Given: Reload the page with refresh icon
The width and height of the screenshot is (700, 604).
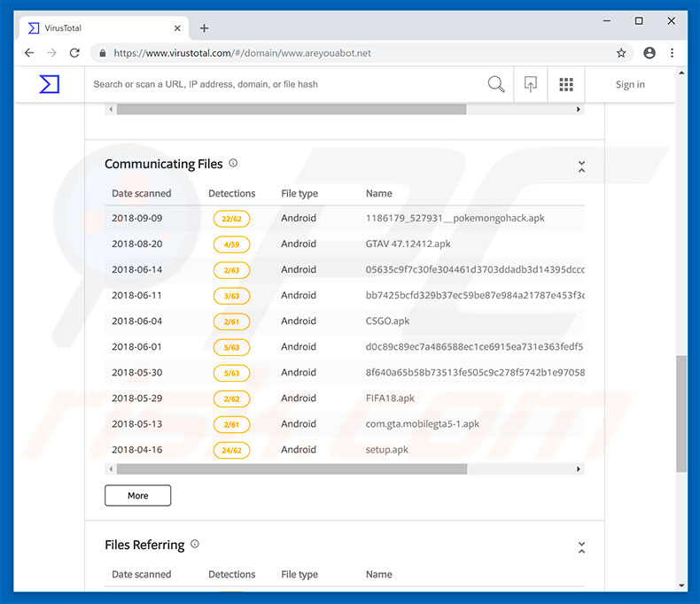Looking at the screenshot, I should (x=74, y=52).
